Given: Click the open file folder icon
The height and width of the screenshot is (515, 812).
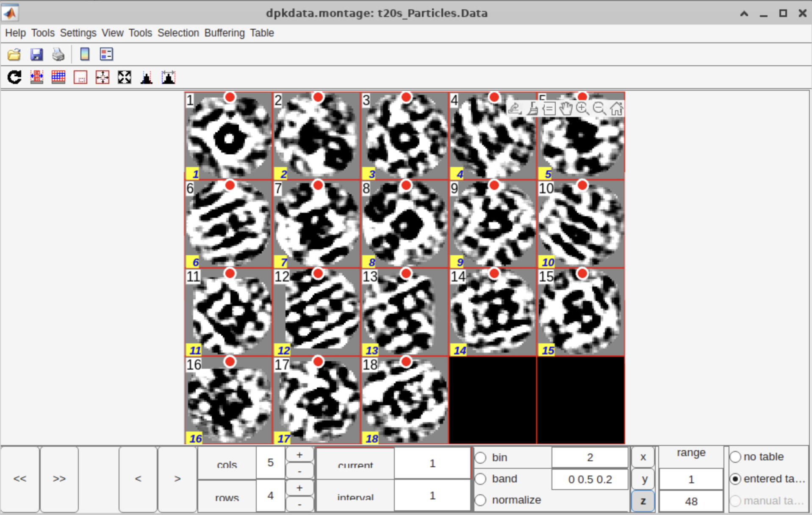Looking at the screenshot, I should [x=14, y=54].
